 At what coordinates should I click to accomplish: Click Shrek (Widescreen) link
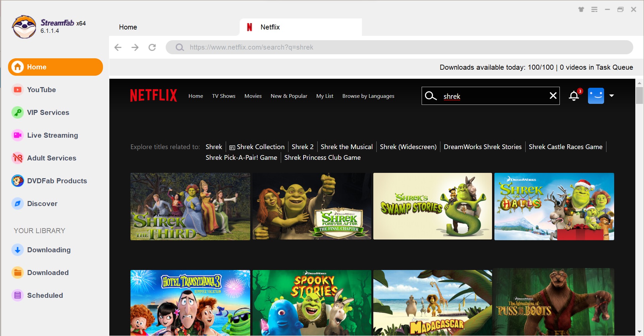tap(408, 147)
